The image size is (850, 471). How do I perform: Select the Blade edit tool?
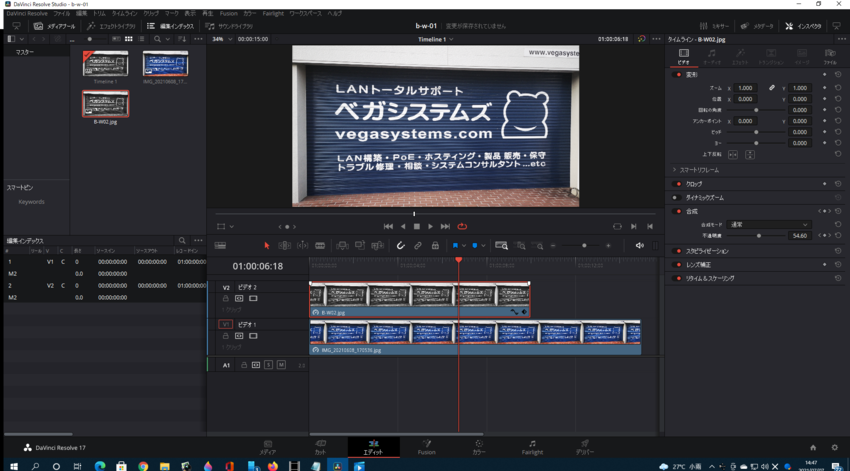(x=320, y=246)
